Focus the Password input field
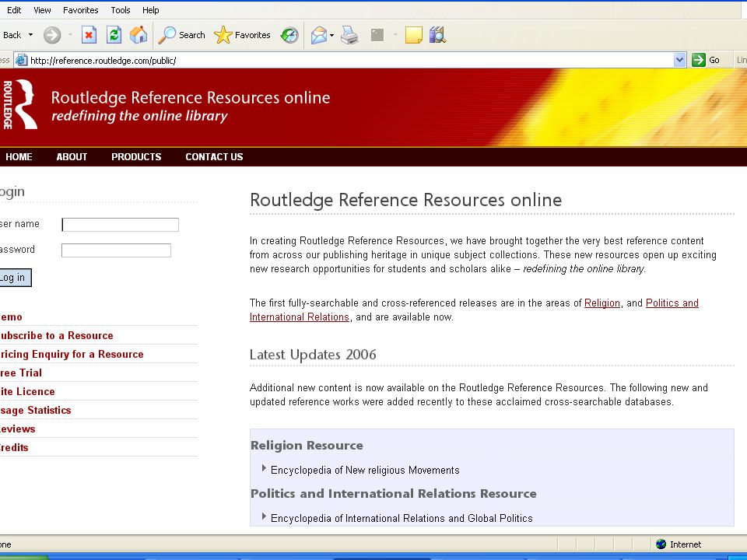Viewport: 747px width, 560px height. click(x=116, y=250)
